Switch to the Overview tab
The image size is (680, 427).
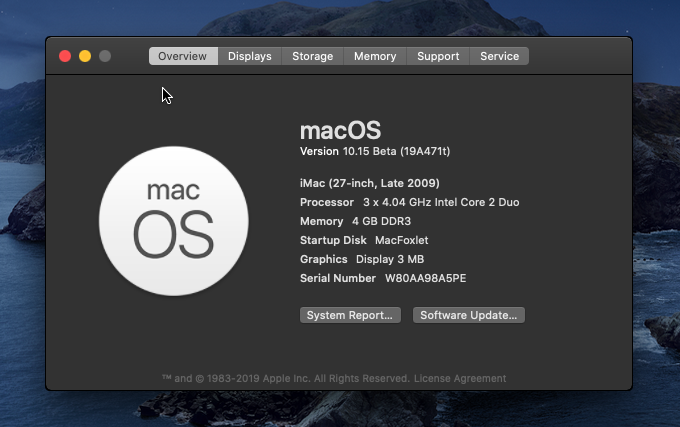click(183, 56)
